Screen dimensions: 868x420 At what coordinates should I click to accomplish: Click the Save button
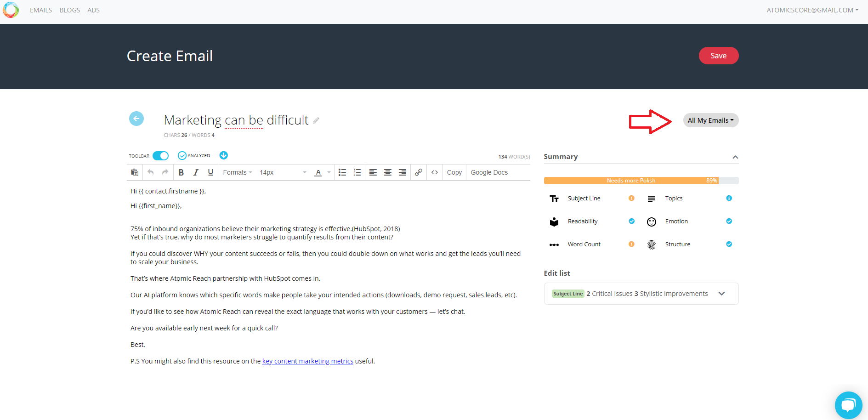point(719,56)
